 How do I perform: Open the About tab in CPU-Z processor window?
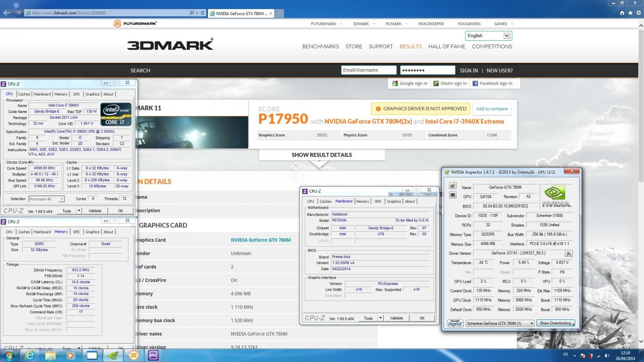109,94
